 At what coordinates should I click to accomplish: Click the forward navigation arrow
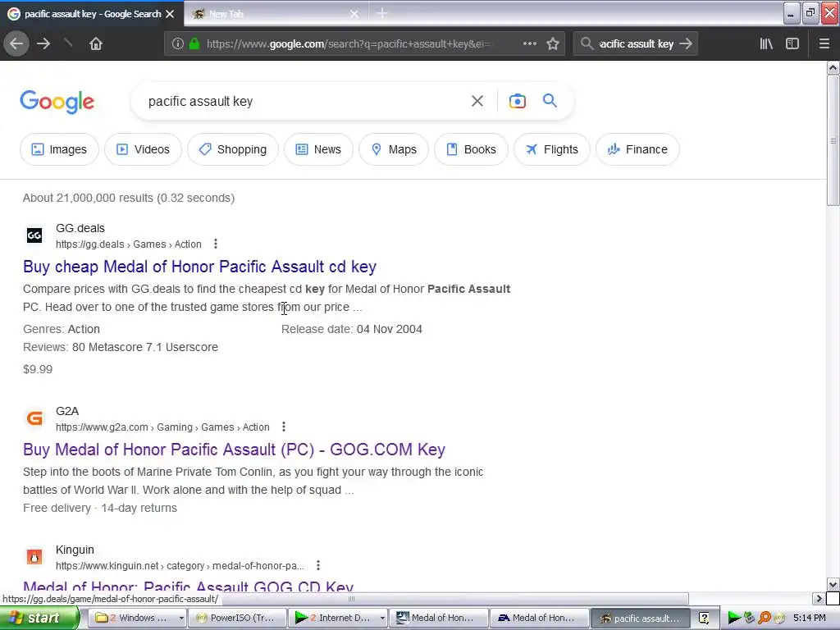click(43, 44)
